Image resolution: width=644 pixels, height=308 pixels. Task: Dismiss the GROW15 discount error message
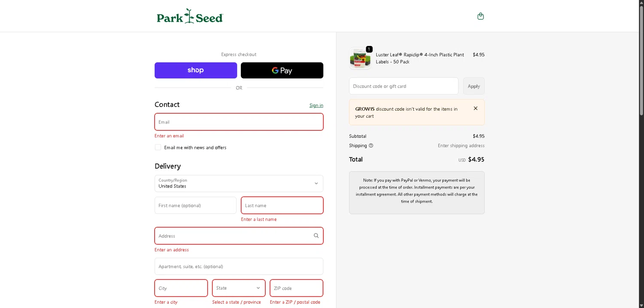475,109
